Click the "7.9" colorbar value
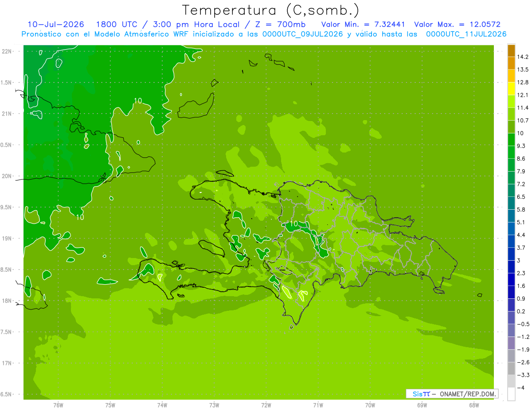 (x=521, y=172)
